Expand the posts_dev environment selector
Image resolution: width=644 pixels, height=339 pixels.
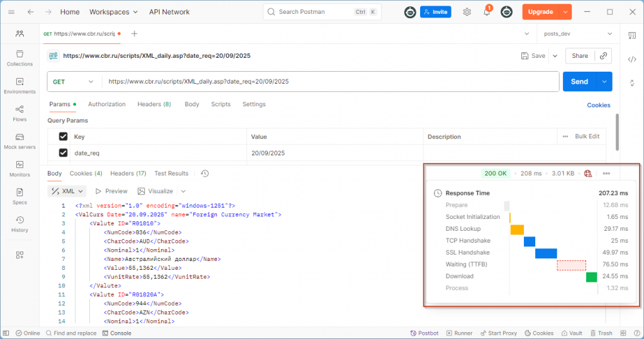click(577, 34)
